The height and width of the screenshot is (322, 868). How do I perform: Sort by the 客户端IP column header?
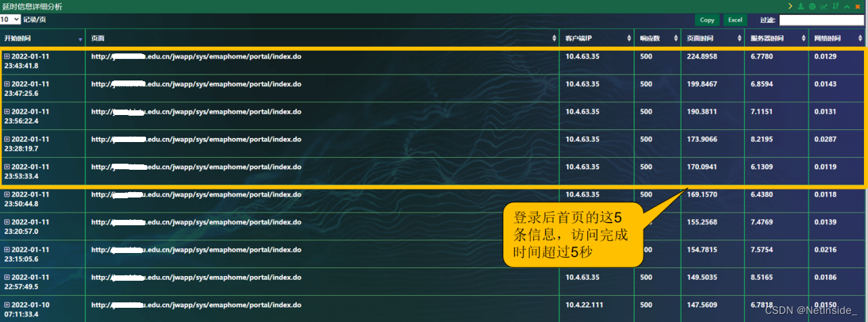click(597, 39)
